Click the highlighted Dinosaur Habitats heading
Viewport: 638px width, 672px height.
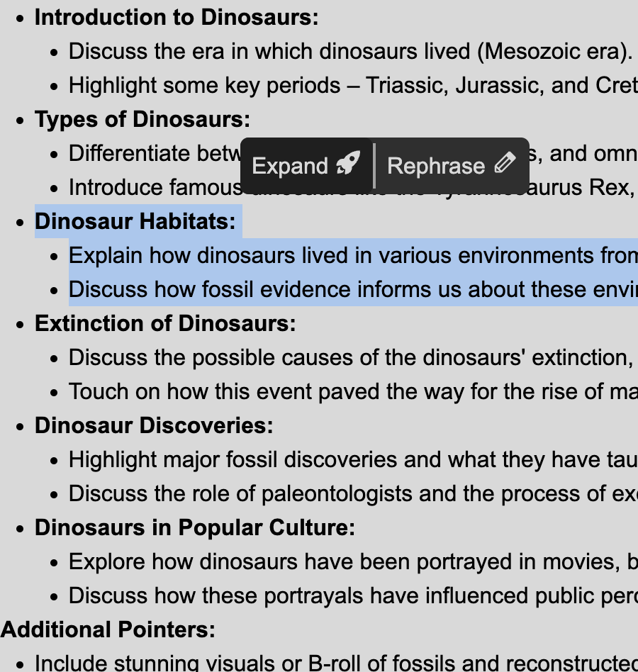coord(135,221)
